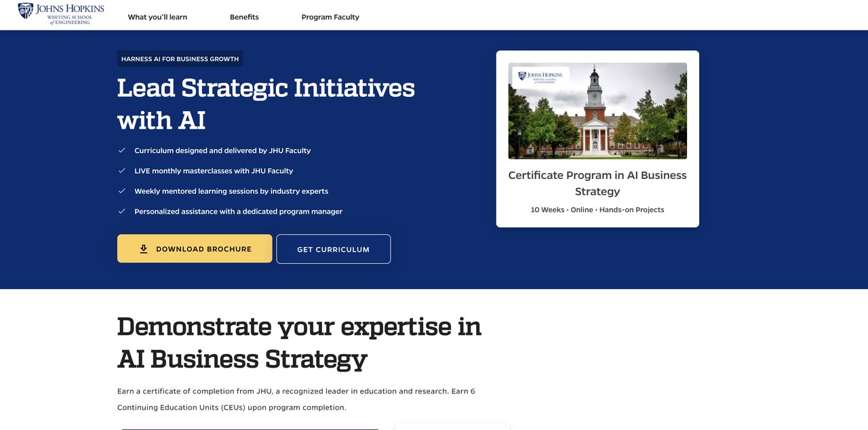The width and height of the screenshot is (868, 430).
Task: Click checkmark beside Curriculum designed by JHU Faculty
Action: tap(122, 151)
